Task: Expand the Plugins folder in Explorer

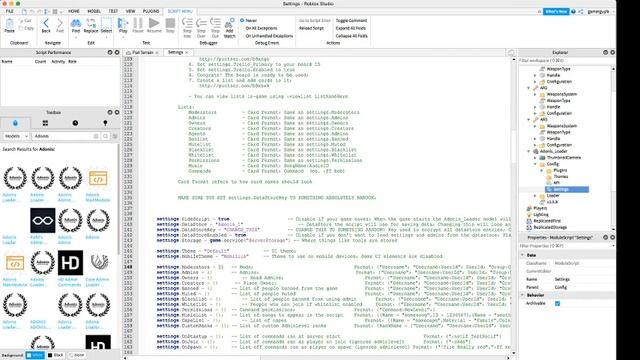Action: click(x=542, y=170)
